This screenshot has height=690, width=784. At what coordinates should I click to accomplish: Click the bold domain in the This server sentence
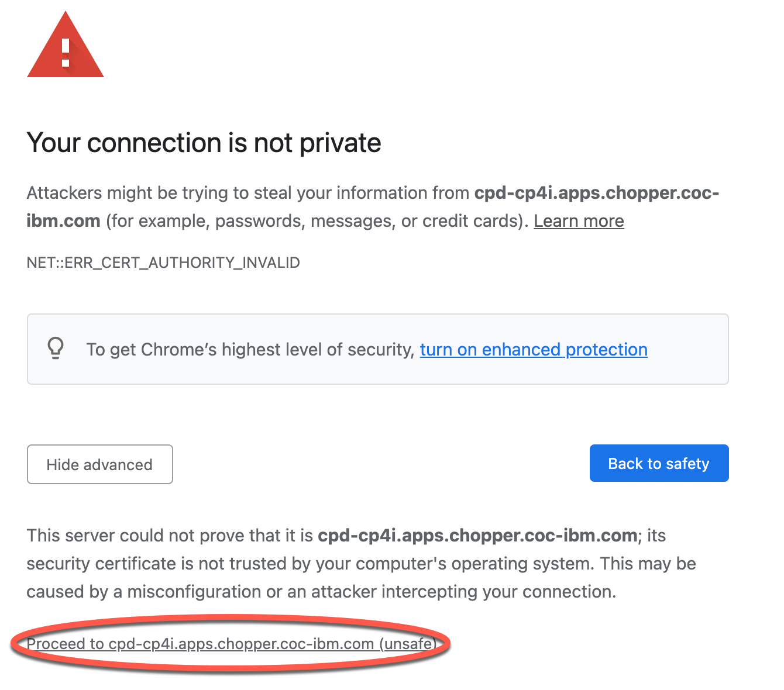pyautogui.click(x=477, y=536)
